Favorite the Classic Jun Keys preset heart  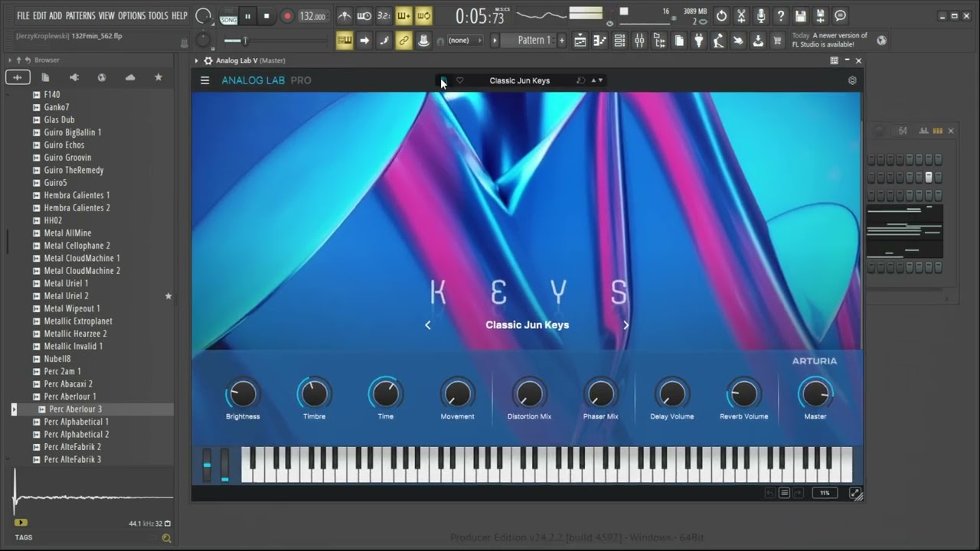click(x=459, y=80)
